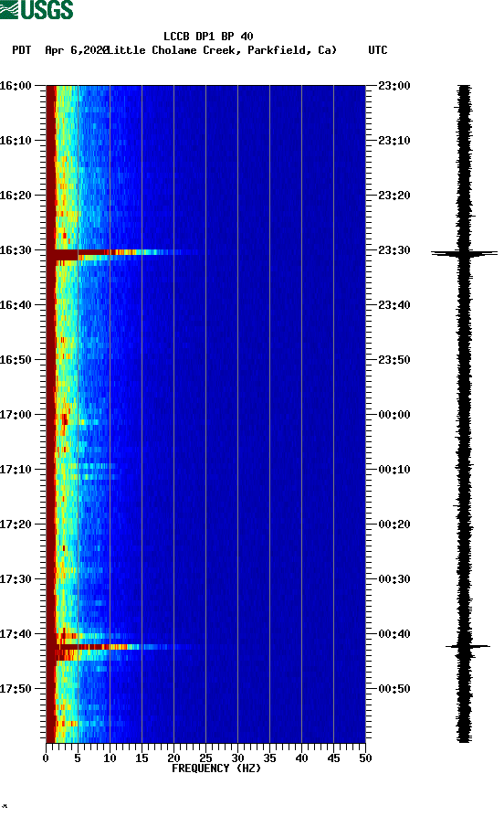Click the 20 Hz axis label
504x816 pixels.
pyautogui.click(x=173, y=758)
